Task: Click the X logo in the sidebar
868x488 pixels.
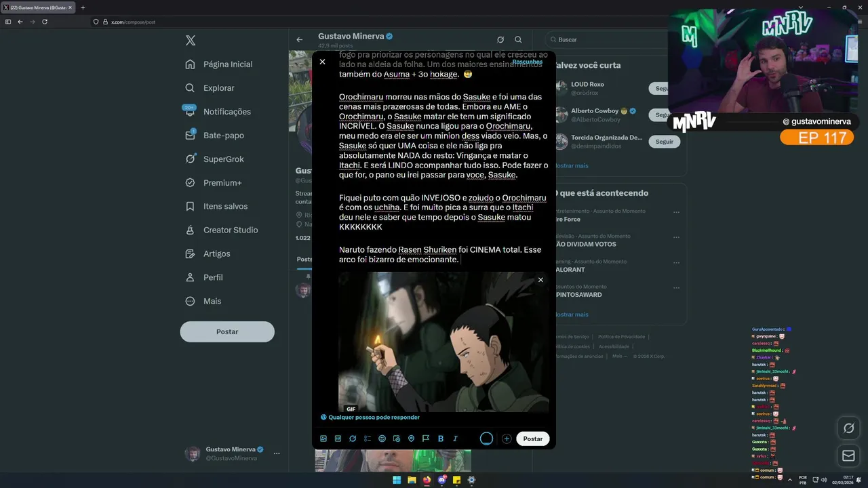Action: [x=191, y=41]
